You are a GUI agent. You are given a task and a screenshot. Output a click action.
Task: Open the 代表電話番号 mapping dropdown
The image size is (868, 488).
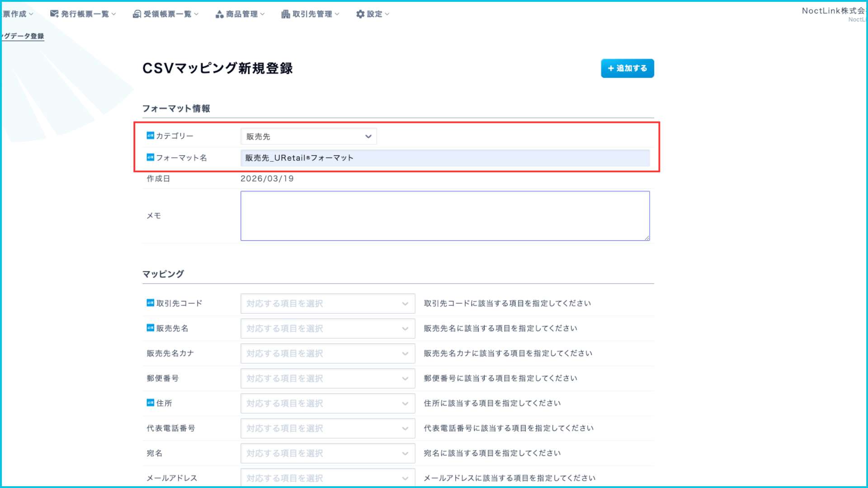327,428
